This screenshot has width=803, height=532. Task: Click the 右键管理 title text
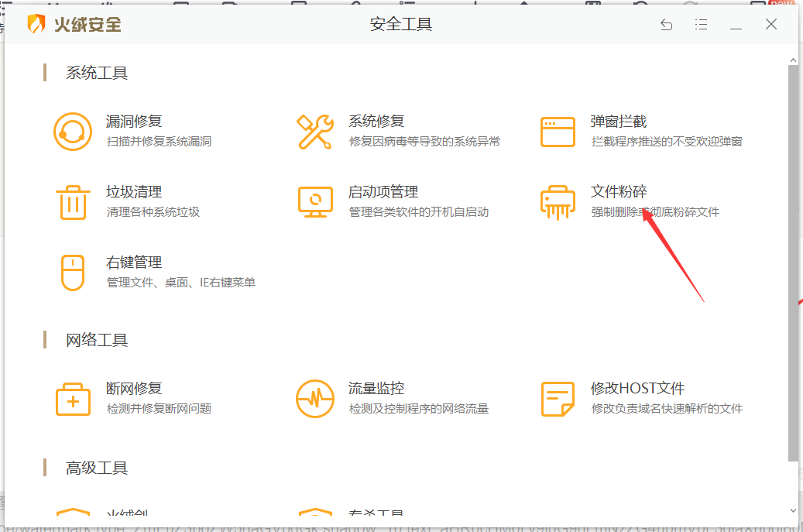(x=134, y=263)
